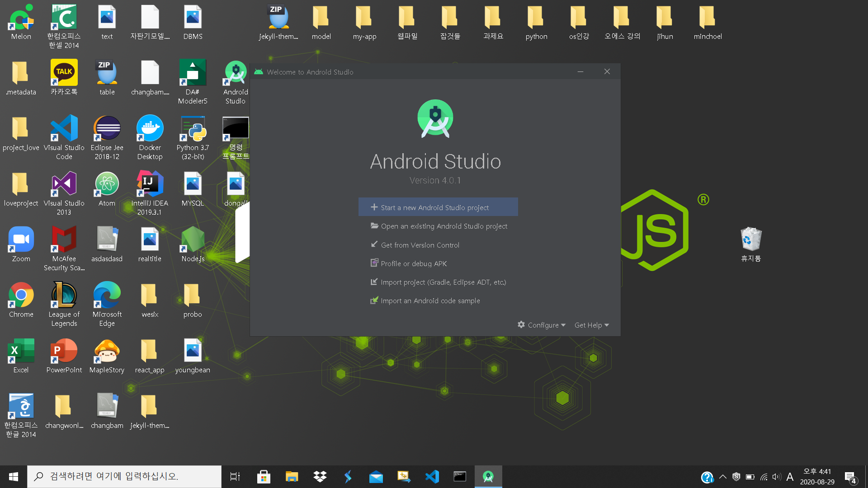The height and width of the screenshot is (488, 868).
Task: Select the League of Legends shortcut
Action: point(64,304)
